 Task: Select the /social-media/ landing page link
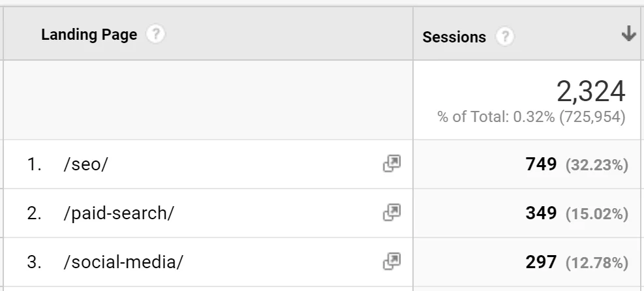click(x=123, y=262)
